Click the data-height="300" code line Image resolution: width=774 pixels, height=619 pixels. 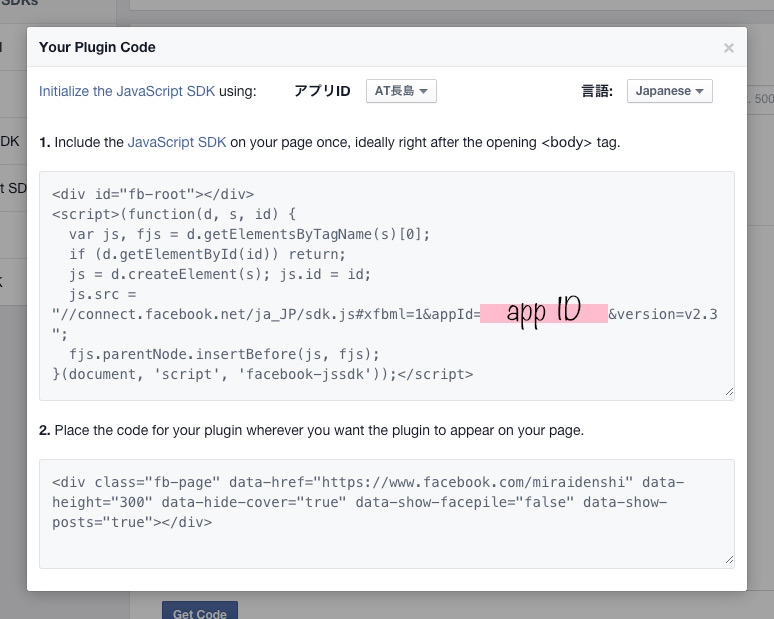point(359,503)
